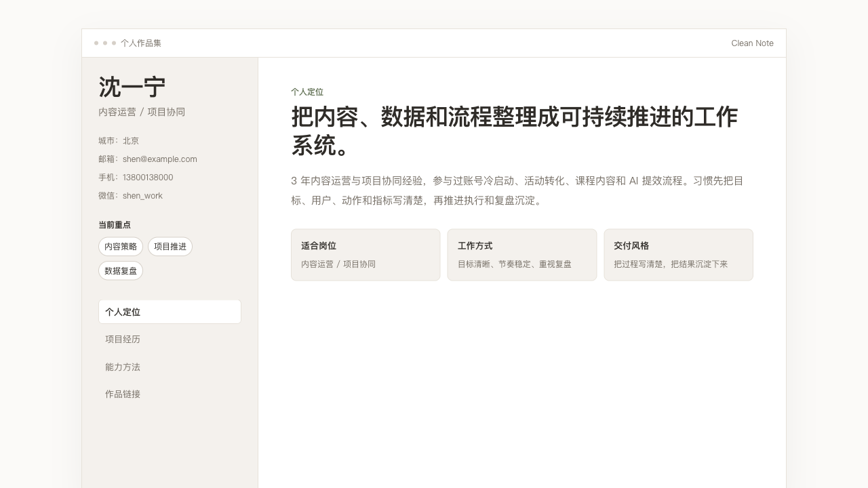Open the 适合岗位 card

(366, 255)
